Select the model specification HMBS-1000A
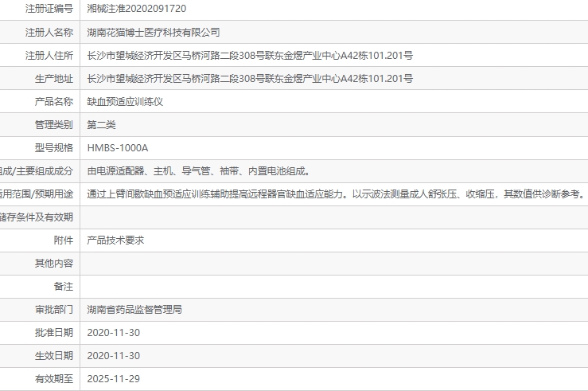This screenshot has height=391, width=588. (118, 148)
